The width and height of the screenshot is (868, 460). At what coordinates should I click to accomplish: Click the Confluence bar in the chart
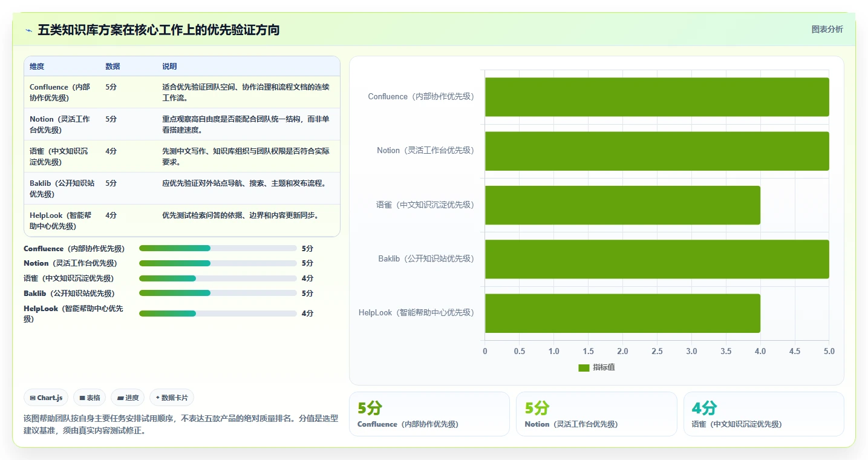point(657,97)
